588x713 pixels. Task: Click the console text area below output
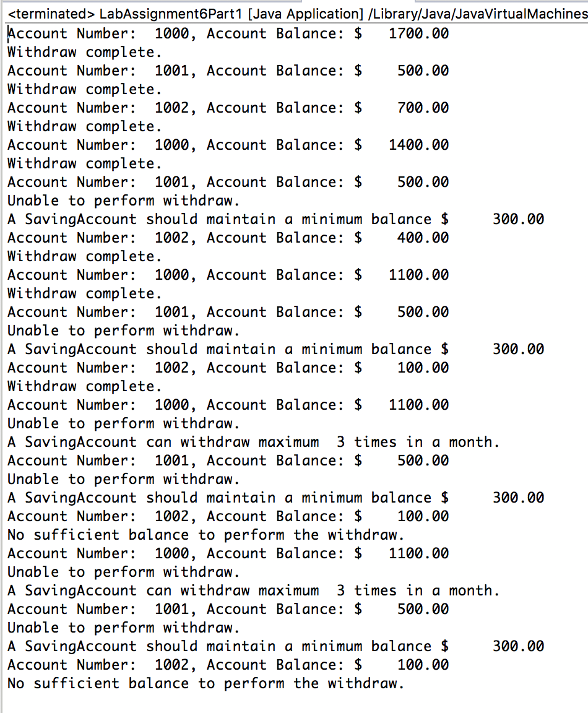[x=294, y=702]
